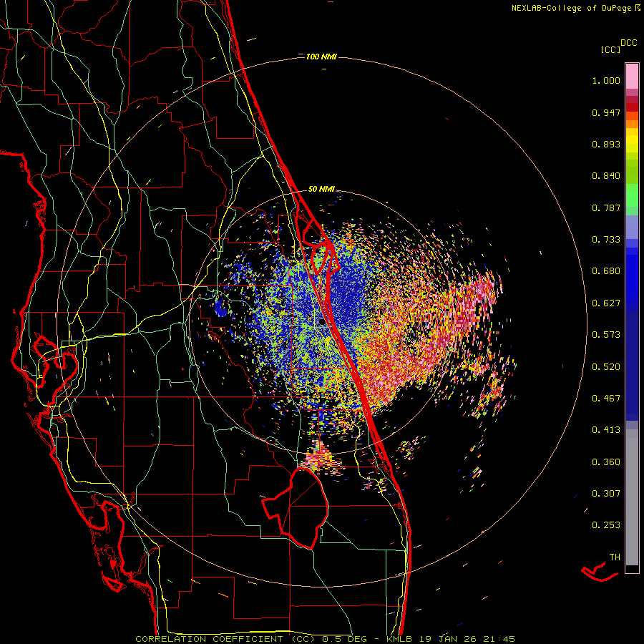Viewport: 644px width, 644px height.
Task: Select the 0.360 scale value
Action: tap(606, 462)
